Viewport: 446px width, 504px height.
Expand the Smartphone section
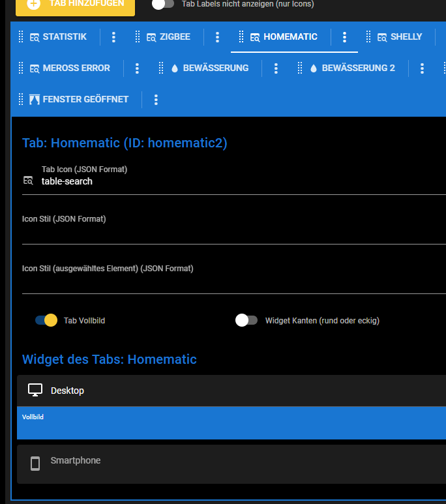pyautogui.click(x=231, y=464)
